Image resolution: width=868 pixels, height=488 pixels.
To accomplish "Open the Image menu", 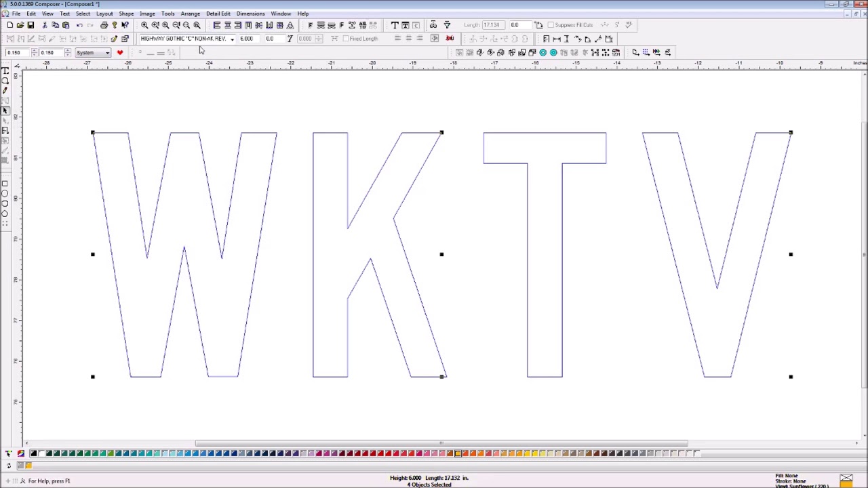I will tap(147, 14).
